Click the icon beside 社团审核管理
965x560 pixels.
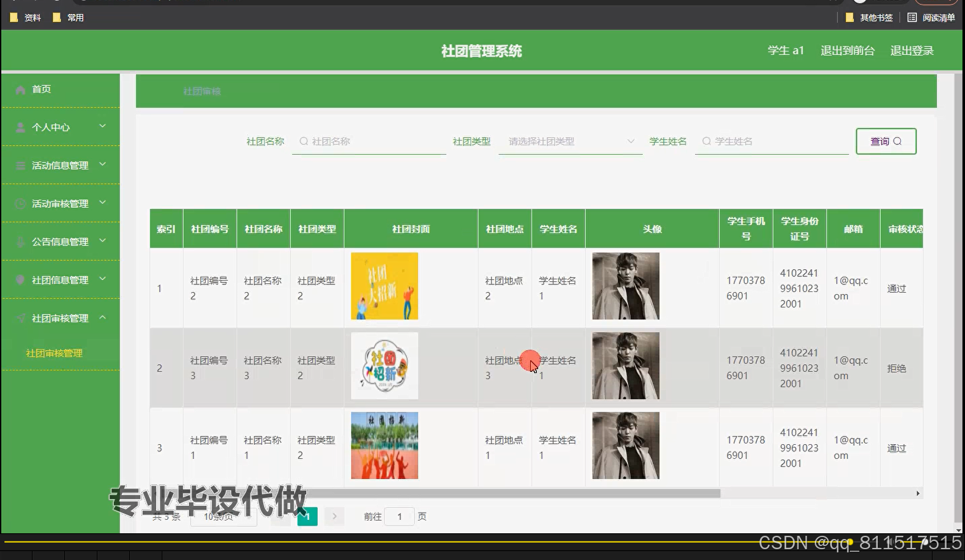(x=20, y=318)
